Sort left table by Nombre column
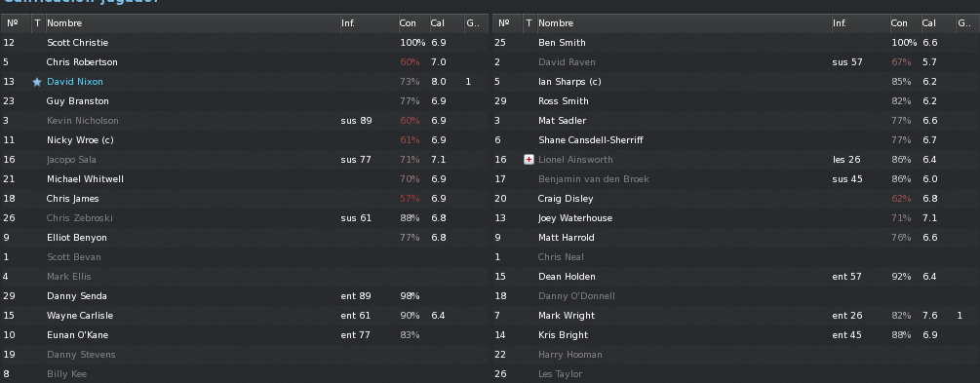Viewport: 980px width, 383px height. click(x=192, y=23)
